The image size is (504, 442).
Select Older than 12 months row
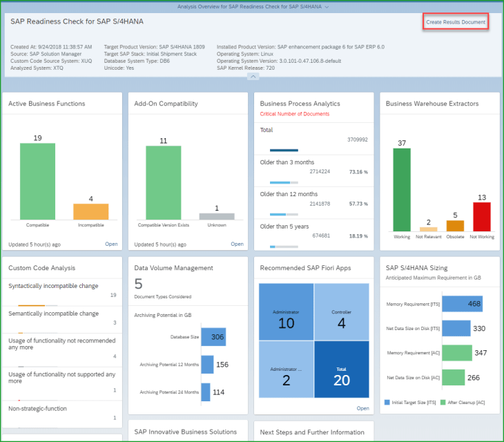(313, 203)
